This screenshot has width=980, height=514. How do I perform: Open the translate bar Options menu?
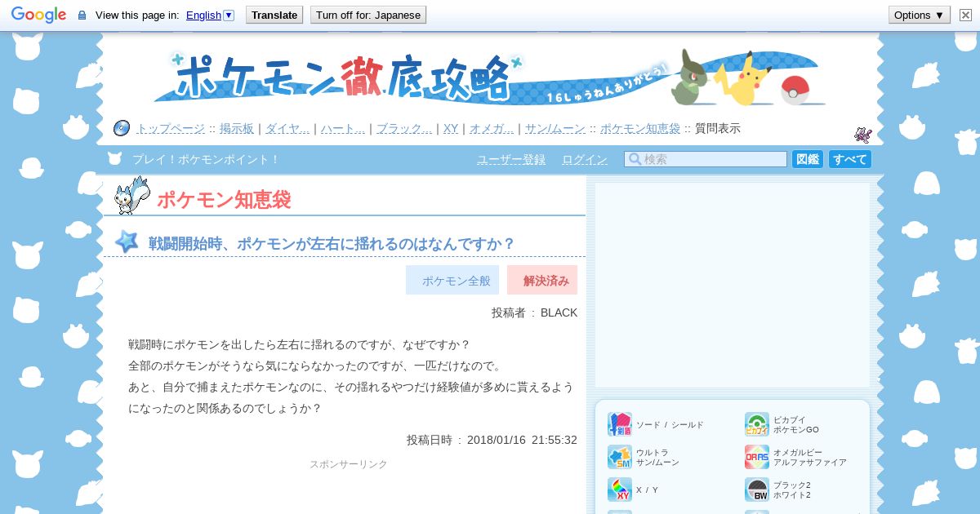click(919, 15)
